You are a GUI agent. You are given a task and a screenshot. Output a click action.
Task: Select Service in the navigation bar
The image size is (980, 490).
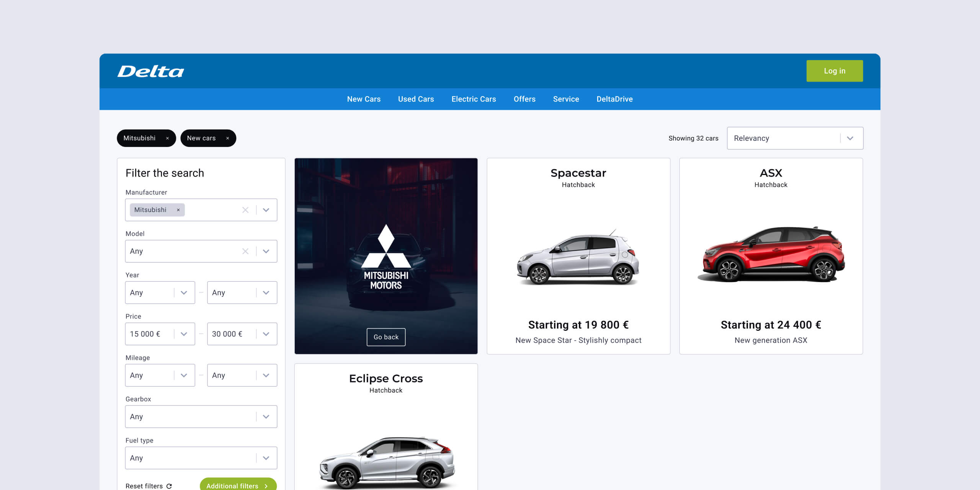tap(566, 99)
